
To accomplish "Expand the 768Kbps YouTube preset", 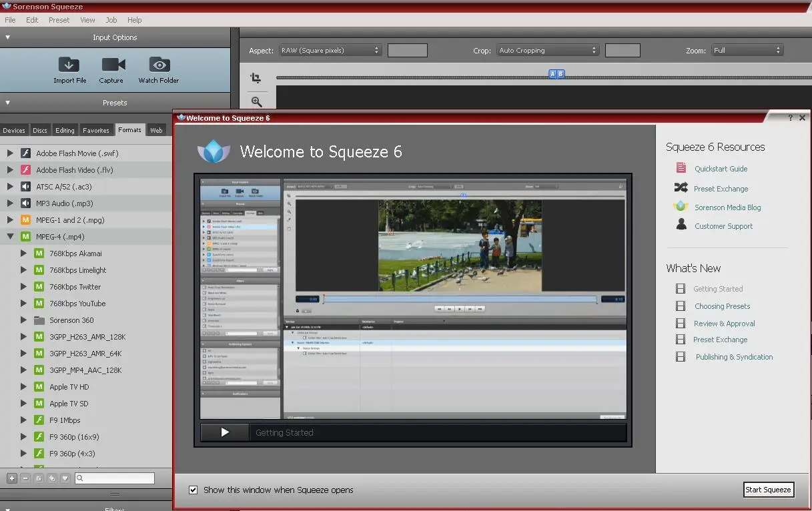I will (23, 304).
